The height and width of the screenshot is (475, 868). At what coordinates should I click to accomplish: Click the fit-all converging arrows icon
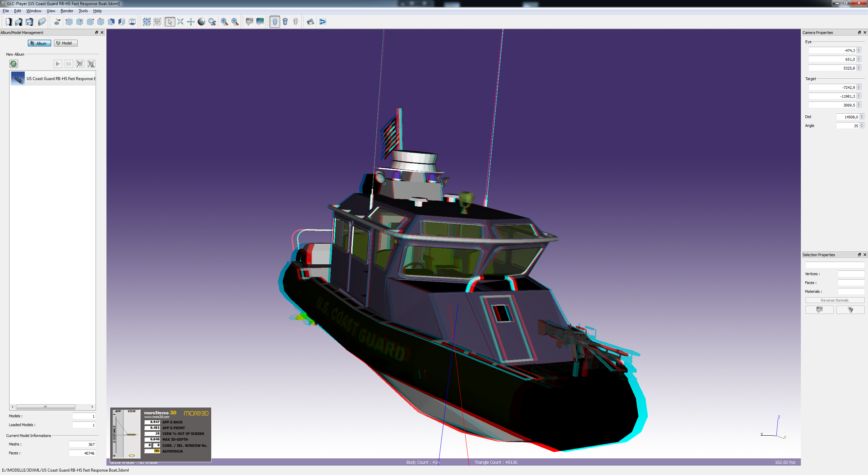tap(180, 22)
